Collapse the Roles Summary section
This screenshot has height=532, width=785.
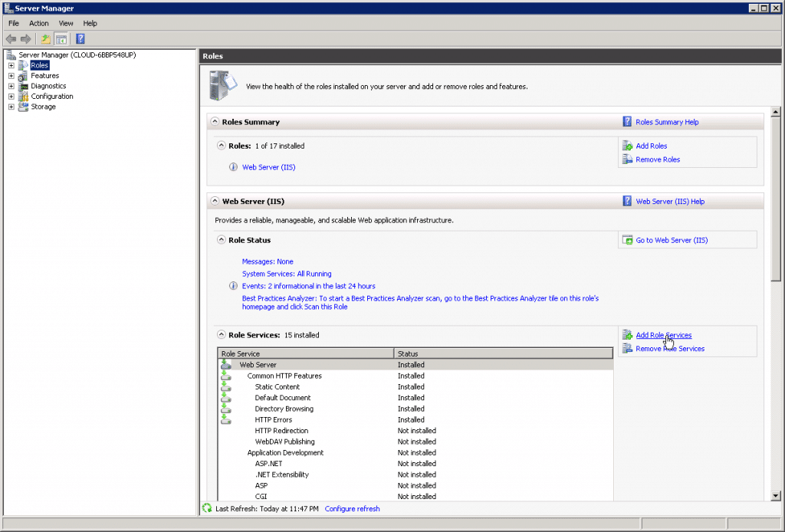(x=215, y=122)
